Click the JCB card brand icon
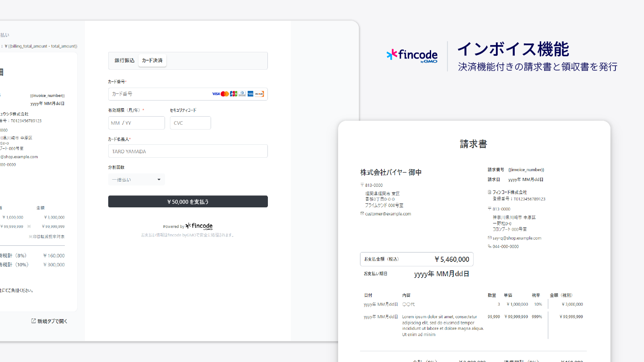Image resolution: width=644 pixels, height=362 pixels. coord(233,94)
